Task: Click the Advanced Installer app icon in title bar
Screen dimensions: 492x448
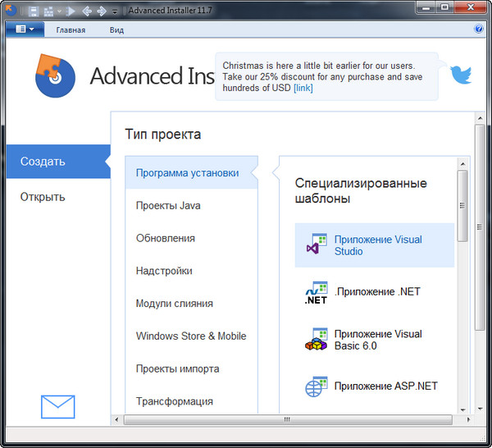Action: [x=11, y=11]
